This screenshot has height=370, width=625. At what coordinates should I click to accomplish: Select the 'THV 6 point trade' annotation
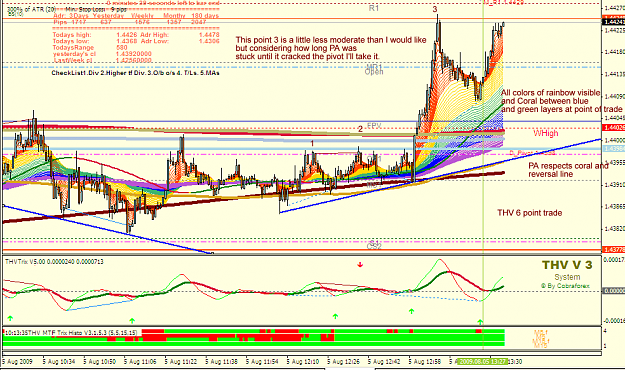coord(529,213)
